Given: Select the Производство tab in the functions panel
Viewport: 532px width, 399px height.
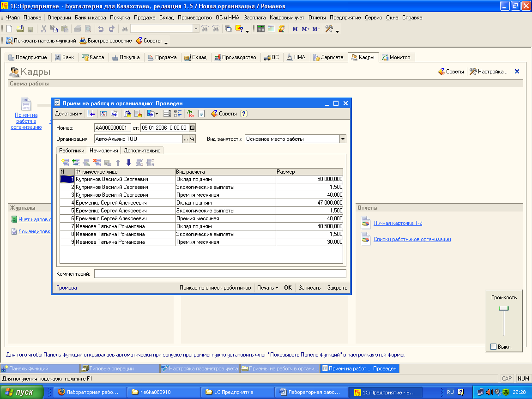Looking at the screenshot, I should click(x=236, y=57).
